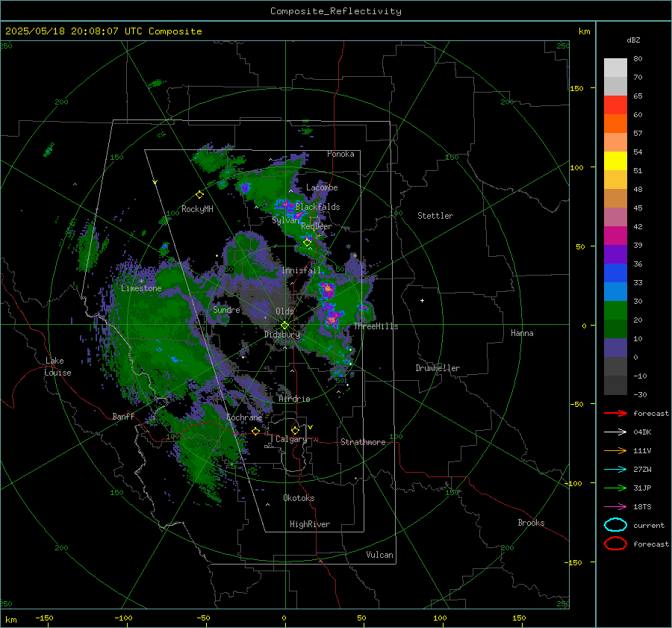Click the Blackfalds town label
672x628 pixels.
317,207
